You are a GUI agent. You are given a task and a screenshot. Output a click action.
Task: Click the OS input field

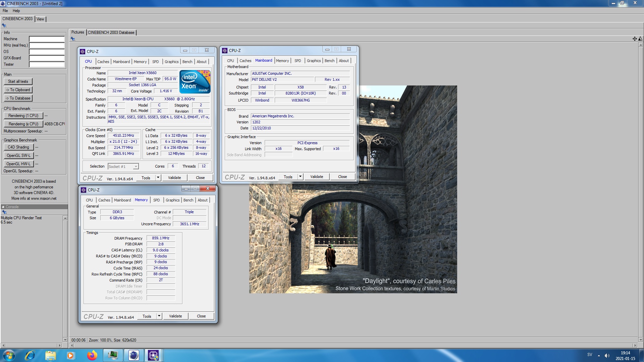coord(47,52)
